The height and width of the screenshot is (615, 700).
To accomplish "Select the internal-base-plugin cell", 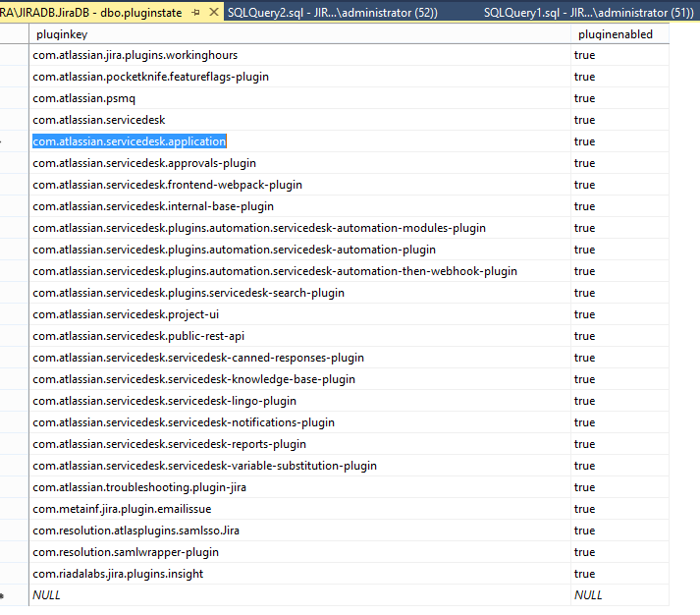I will click(300, 206).
